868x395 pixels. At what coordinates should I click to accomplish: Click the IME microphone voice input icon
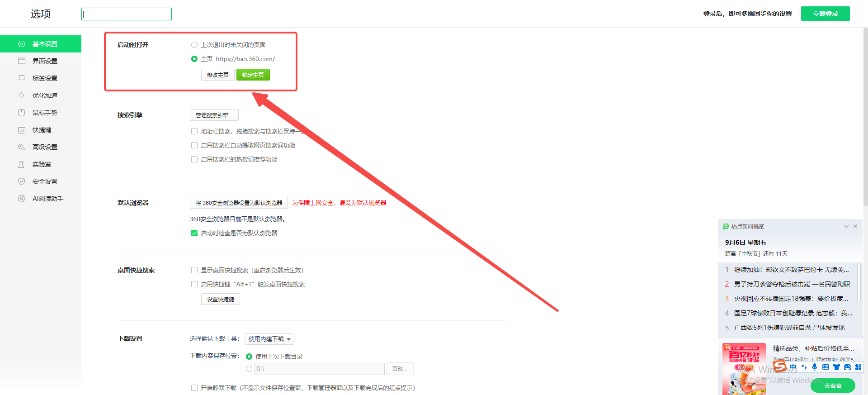click(815, 367)
